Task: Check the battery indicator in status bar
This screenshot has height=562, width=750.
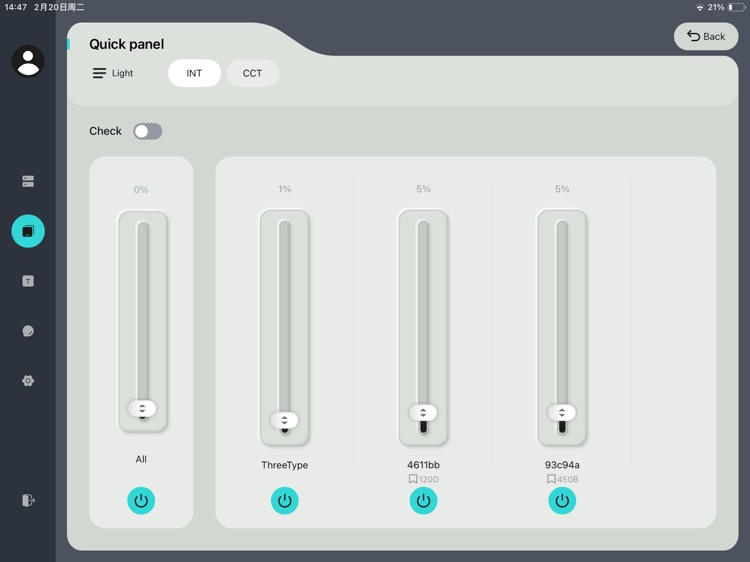Action: point(737,7)
